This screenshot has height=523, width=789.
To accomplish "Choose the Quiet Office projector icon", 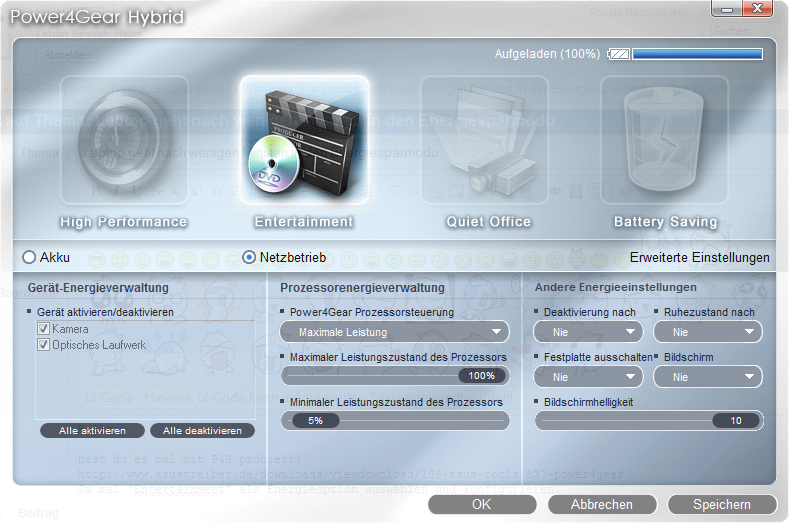I will (485, 140).
